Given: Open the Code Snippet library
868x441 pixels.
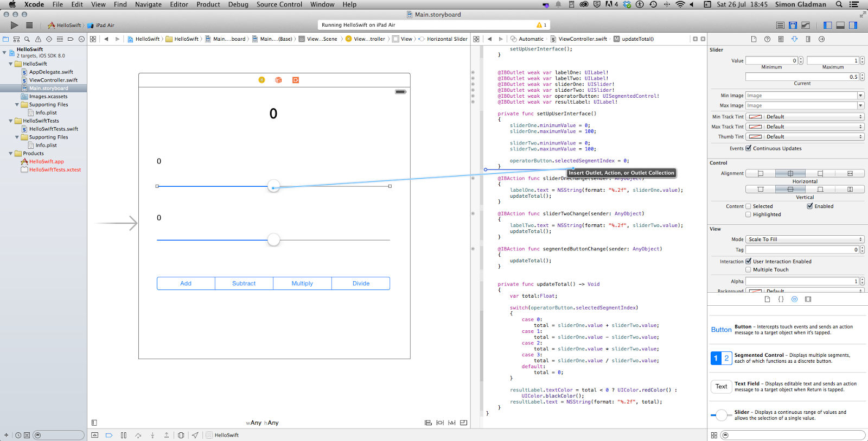Looking at the screenshot, I should pyautogui.click(x=781, y=299).
